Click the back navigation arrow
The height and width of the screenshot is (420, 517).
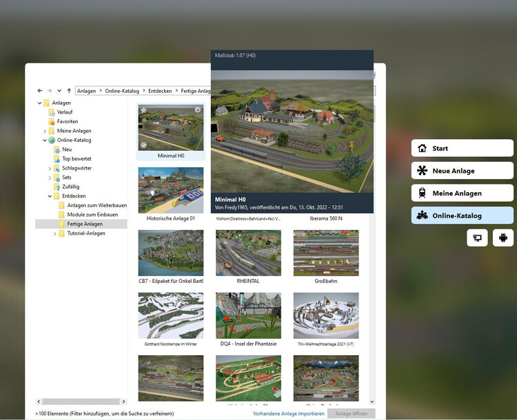(40, 91)
